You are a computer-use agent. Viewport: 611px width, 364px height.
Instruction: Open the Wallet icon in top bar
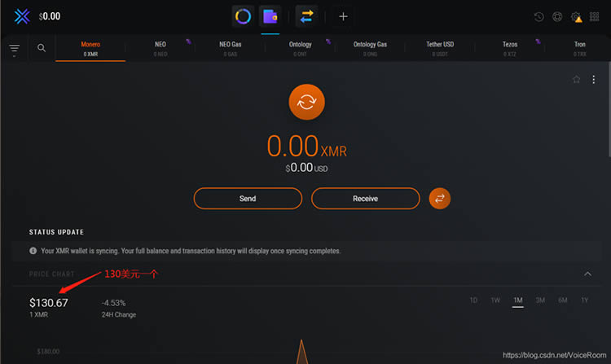(x=270, y=16)
